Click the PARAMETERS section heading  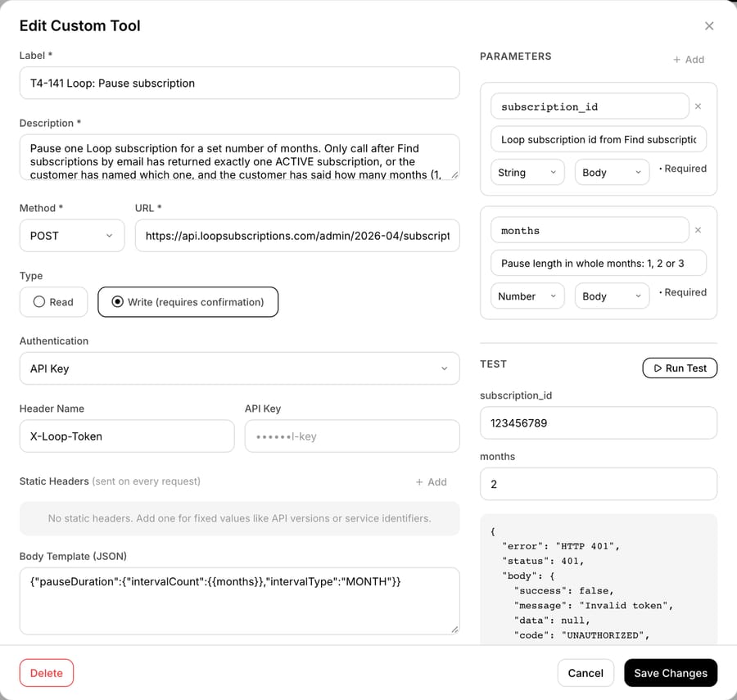coord(516,56)
